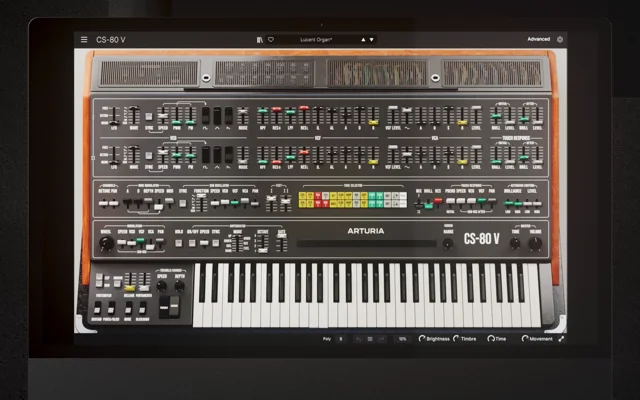The image size is (640, 400).
Task: Click the arpeggiator Mode selector slider
Action: [x=237, y=243]
